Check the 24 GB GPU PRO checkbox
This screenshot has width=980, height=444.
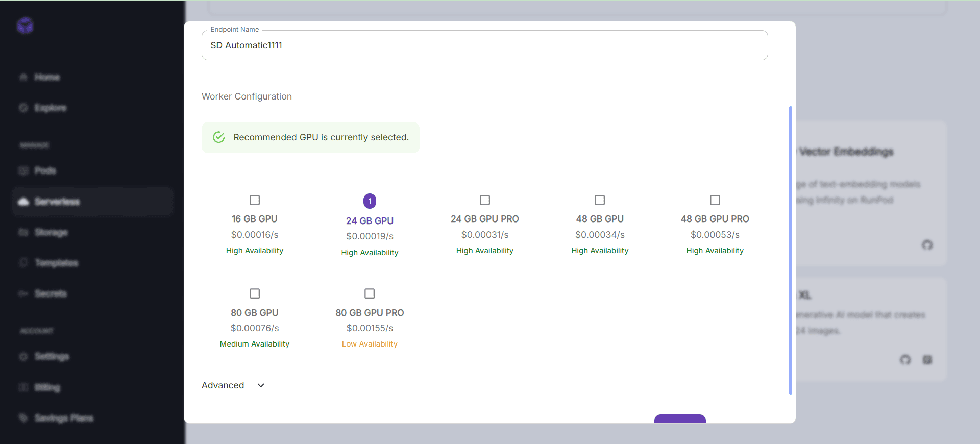[x=485, y=200]
